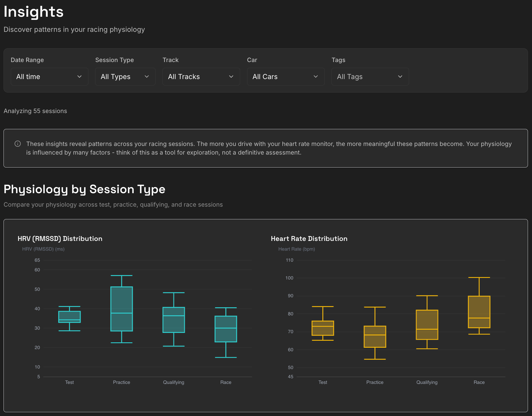Image resolution: width=532 pixels, height=416 pixels.
Task: Click the Test box in HRV chart
Action: (70, 317)
